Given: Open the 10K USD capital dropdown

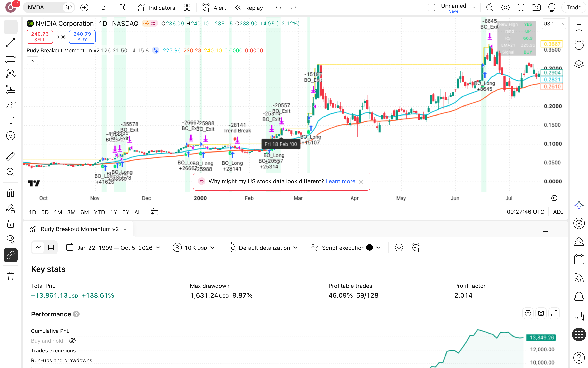Looking at the screenshot, I should (x=194, y=248).
